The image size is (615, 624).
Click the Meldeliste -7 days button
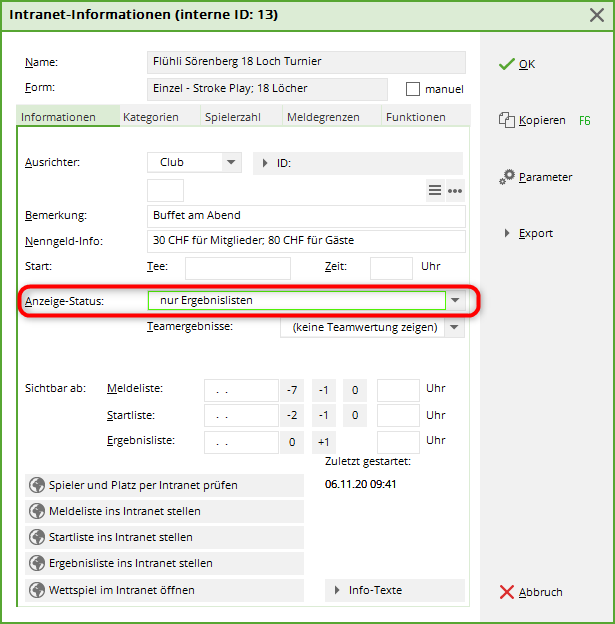pyautogui.click(x=292, y=390)
